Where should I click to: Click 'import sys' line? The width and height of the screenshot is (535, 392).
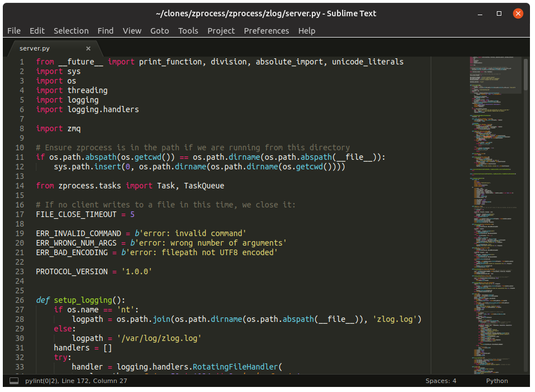(x=58, y=71)
